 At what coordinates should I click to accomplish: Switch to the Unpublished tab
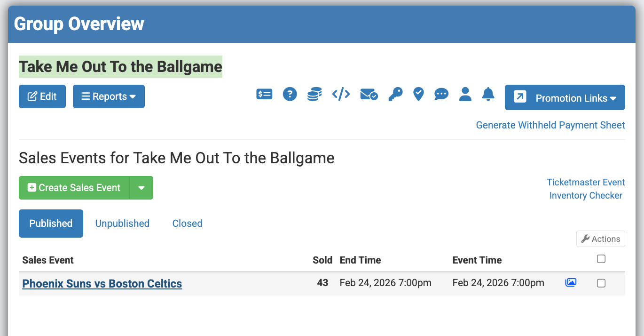[122, 224]
